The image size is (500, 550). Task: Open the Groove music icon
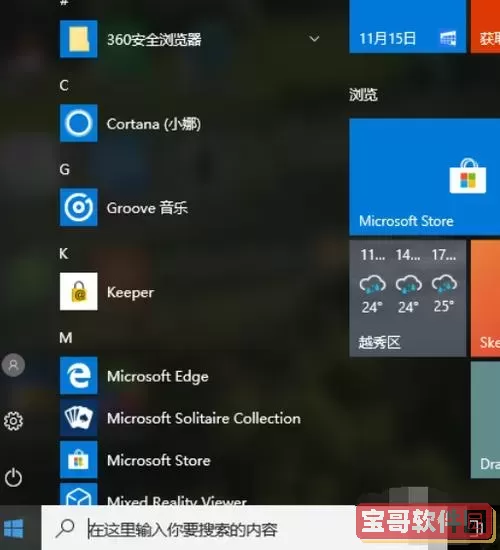pyautogui.click(x=79, y=207)
